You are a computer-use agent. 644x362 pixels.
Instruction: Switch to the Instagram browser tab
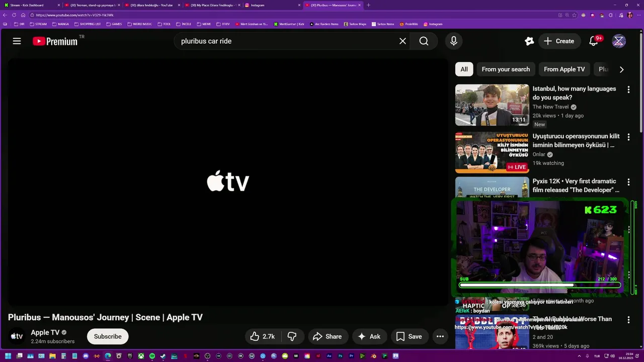click(273, 5)
